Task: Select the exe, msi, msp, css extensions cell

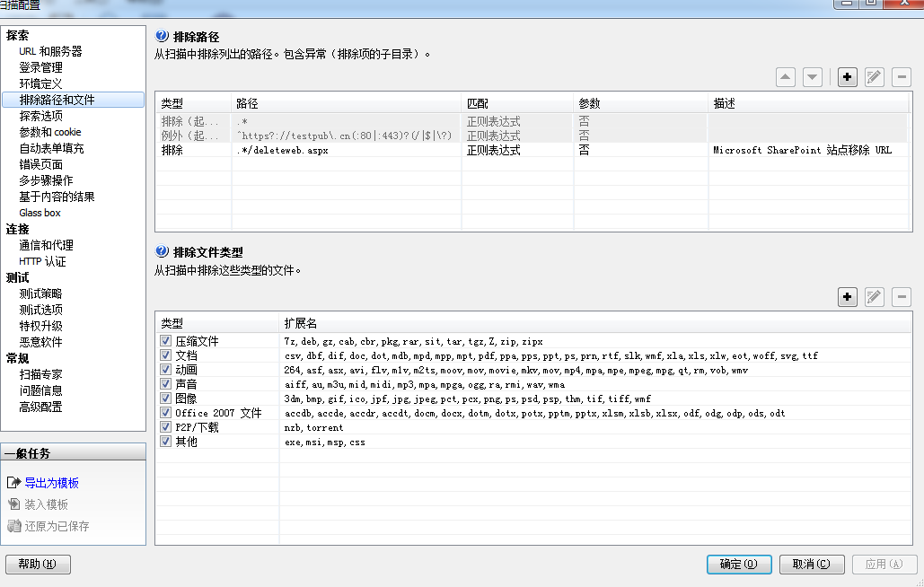Action: click(595, 442)
